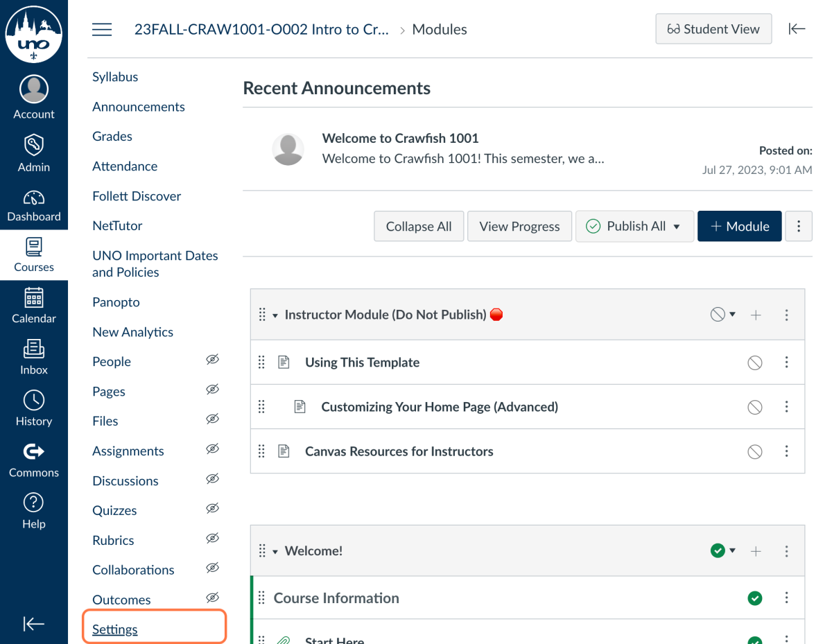Screen dimensions: 832x644
Task: Add item to Instructor Module with plus icon
Action: point(756,315)
